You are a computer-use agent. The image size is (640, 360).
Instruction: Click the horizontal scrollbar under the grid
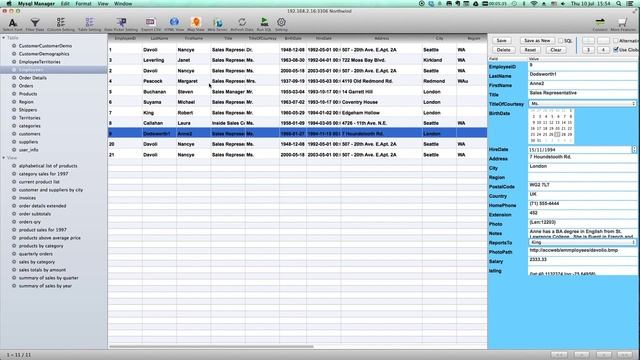211,347
